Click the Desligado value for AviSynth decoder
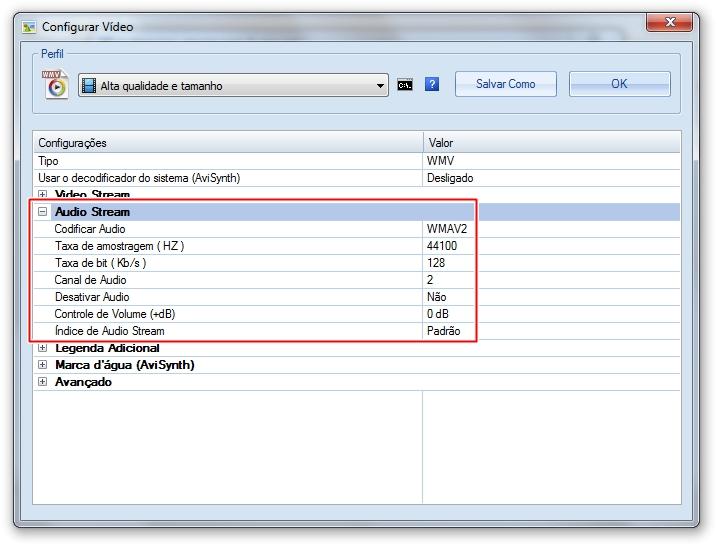717x547 pixels. tap(450, 178)
